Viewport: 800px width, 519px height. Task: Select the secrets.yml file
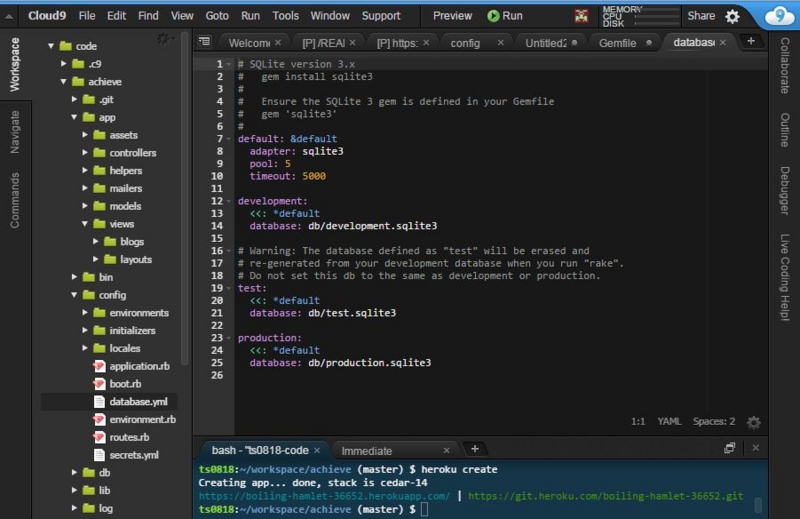pyautogui.click(x=134, y=455)
